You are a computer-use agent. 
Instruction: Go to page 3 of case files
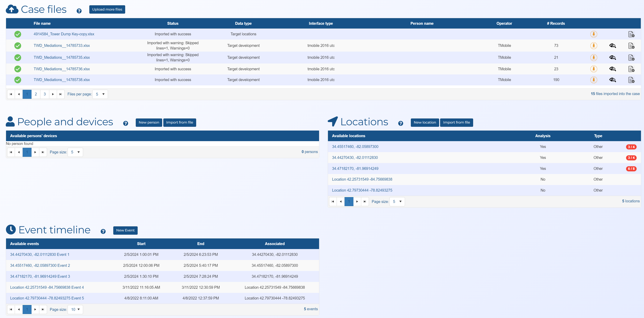tap(45, 94)
